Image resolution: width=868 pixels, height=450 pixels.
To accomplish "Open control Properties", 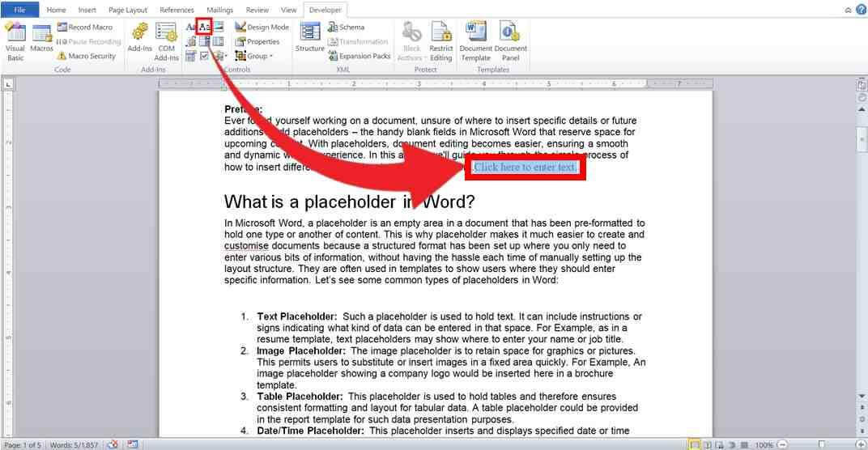I will 257,41.
